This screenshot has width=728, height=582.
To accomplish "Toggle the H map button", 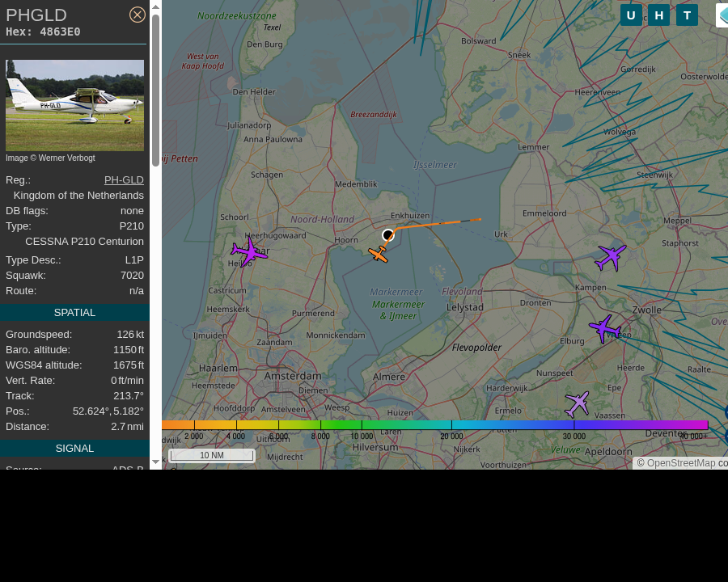I will tap(658, 15).
